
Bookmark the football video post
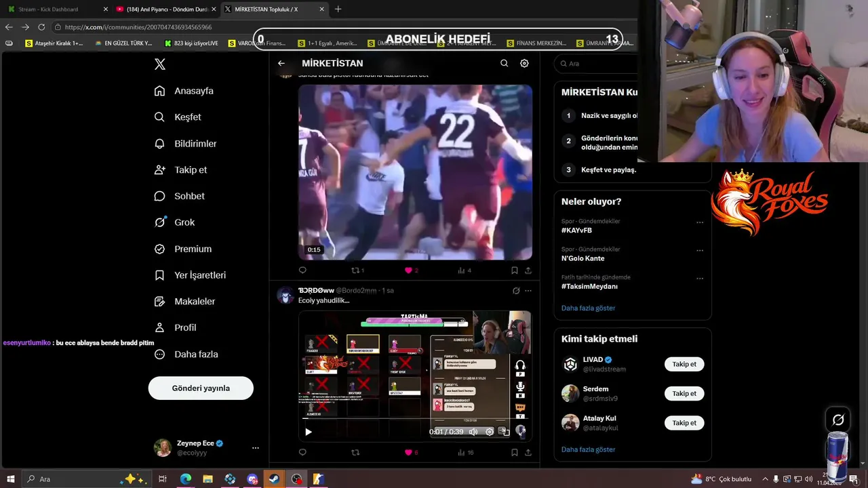click(515, 270)
